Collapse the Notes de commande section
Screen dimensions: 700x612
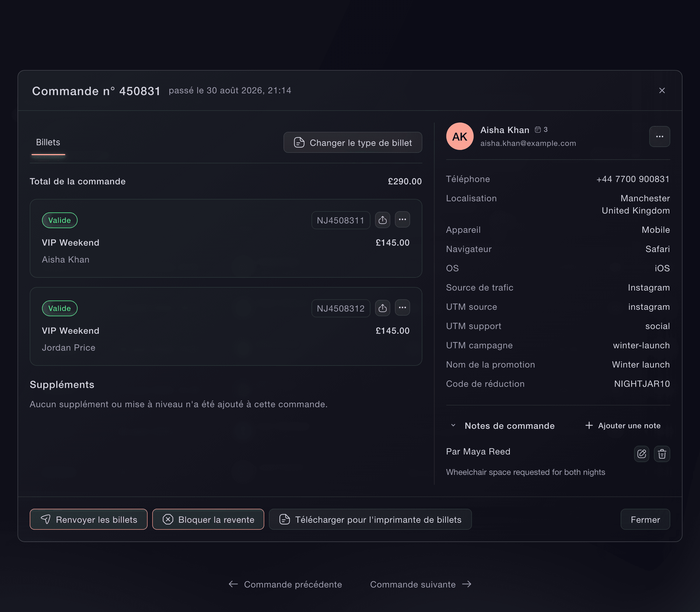(x=453, y=426)
